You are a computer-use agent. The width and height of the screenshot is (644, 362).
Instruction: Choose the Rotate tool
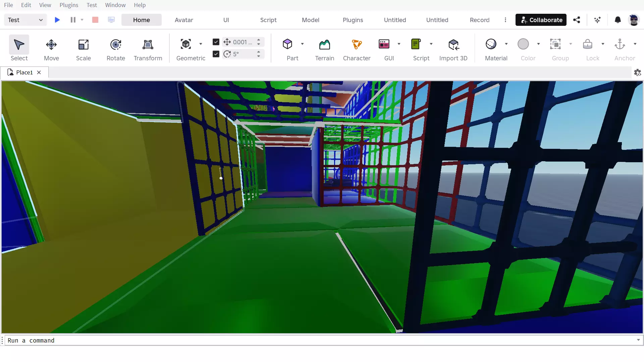[116, 49]
